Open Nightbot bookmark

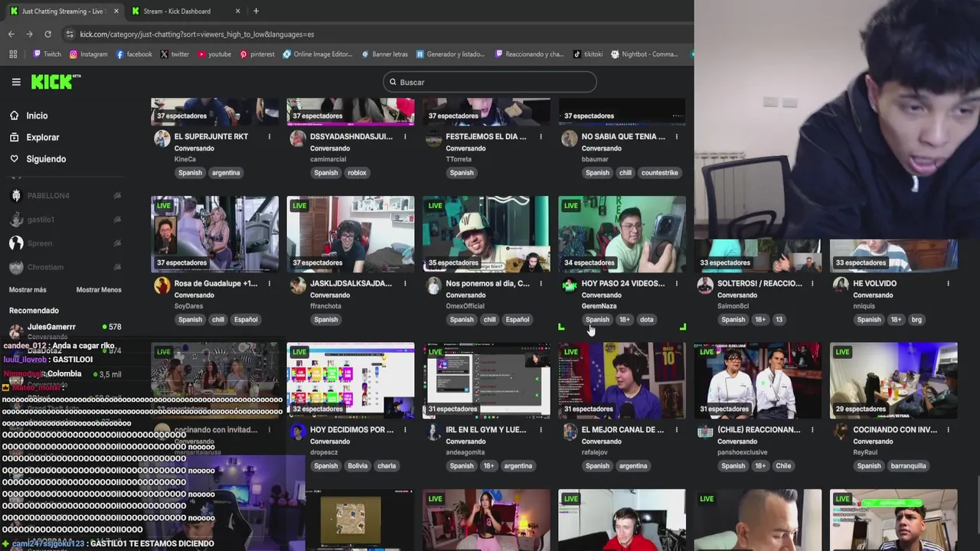[x=644, y=54]
